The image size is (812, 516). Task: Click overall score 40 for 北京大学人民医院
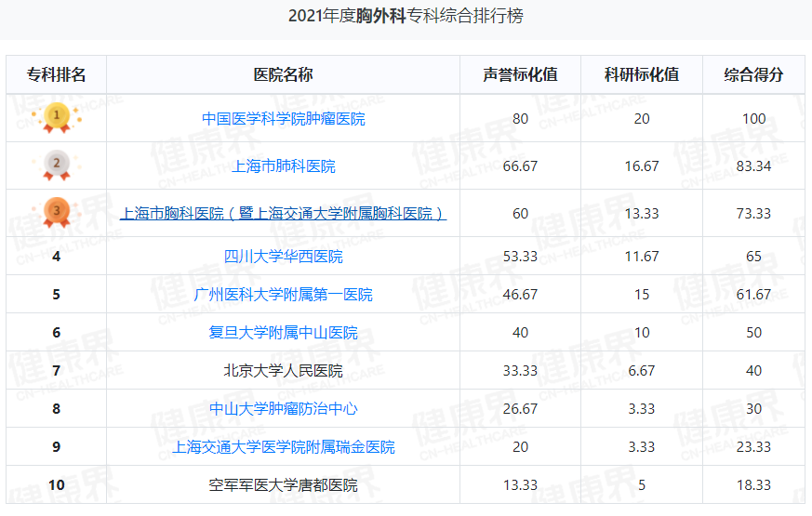click(x=753, y=371)
